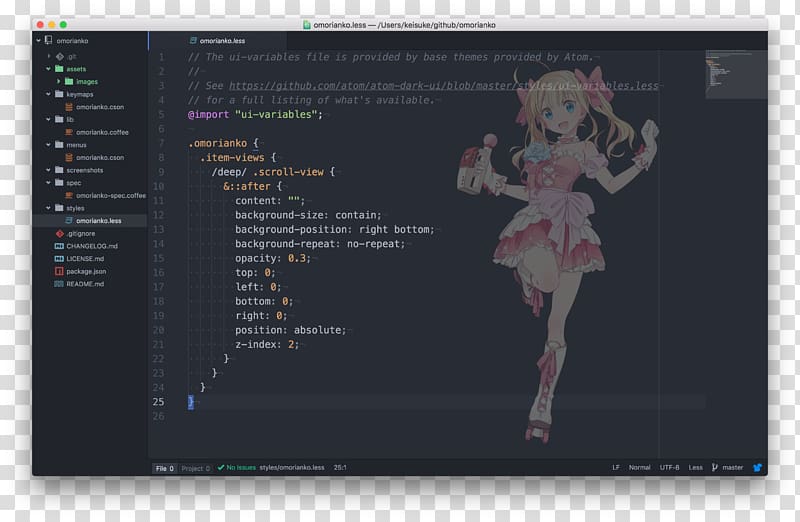Click the Normal mode indicator
This screenshot has height=522, width=800.
[639, 467]
